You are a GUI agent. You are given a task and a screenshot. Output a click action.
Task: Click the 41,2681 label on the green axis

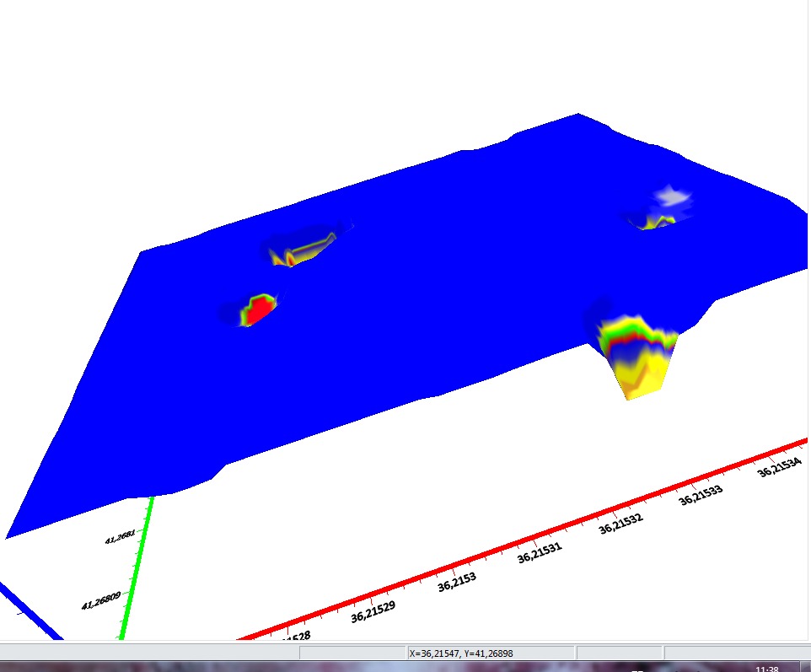(x=120, y=537)
